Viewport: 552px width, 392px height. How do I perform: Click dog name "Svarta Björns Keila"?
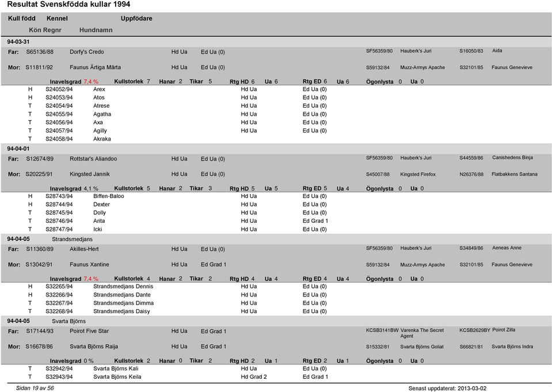[x=117, y=377]
